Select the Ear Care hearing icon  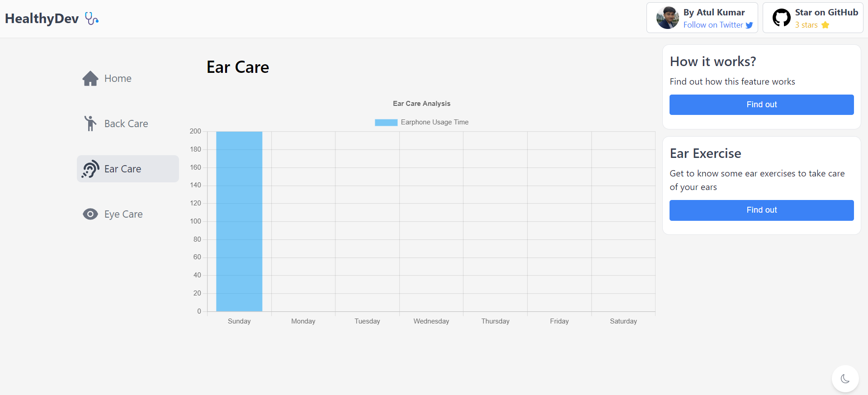coord(90,168)
